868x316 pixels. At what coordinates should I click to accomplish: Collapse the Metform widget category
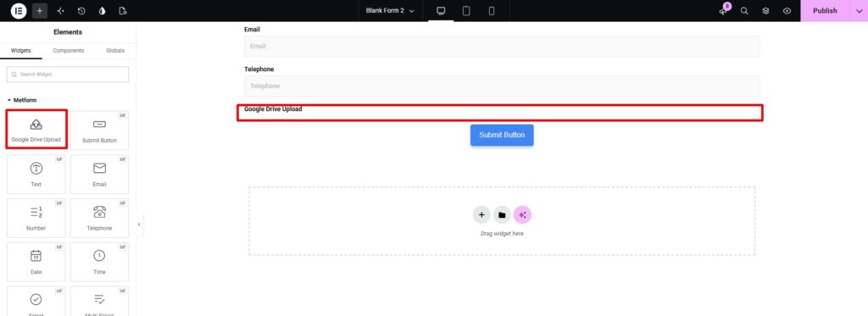(22, 100)
